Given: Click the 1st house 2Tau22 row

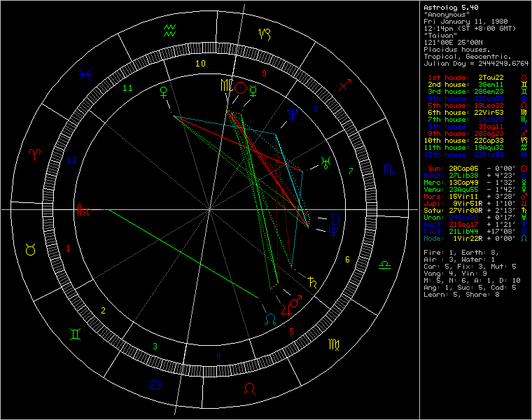Looking at the screenshot, I should point(477,78).
